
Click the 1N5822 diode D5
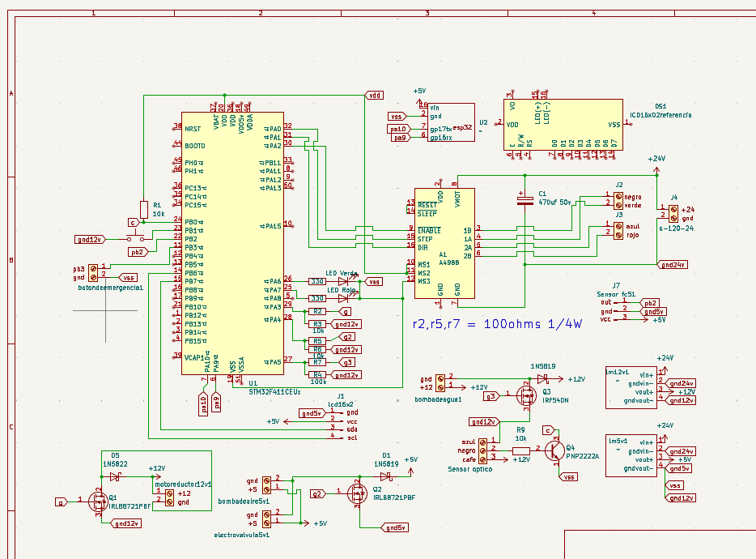[x=113, y=476]
